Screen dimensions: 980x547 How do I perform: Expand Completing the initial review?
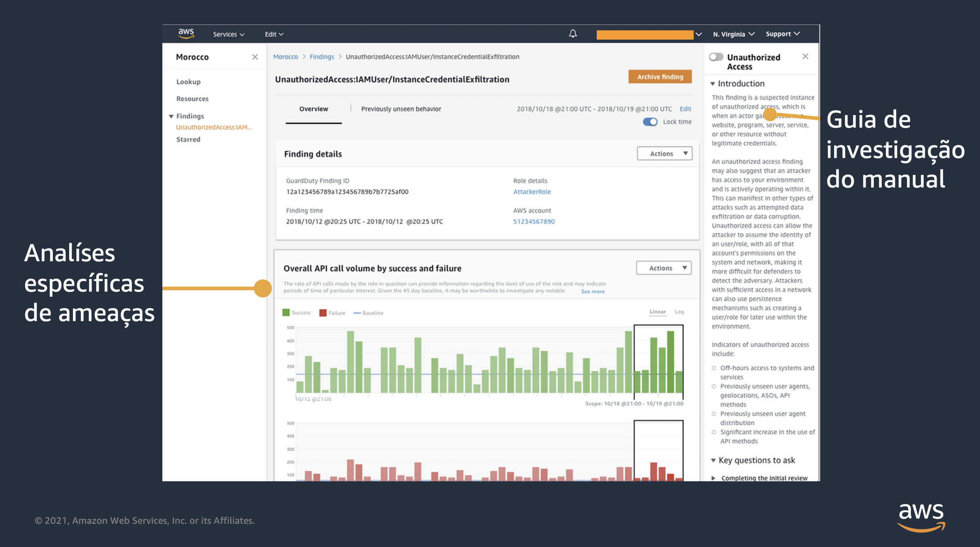tap(713, 478)
